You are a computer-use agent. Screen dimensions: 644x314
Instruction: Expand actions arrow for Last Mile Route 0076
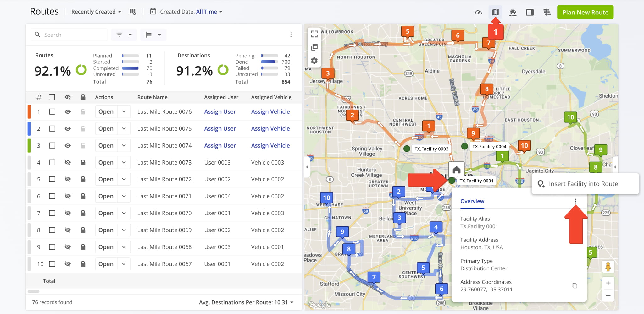(124, 111)
